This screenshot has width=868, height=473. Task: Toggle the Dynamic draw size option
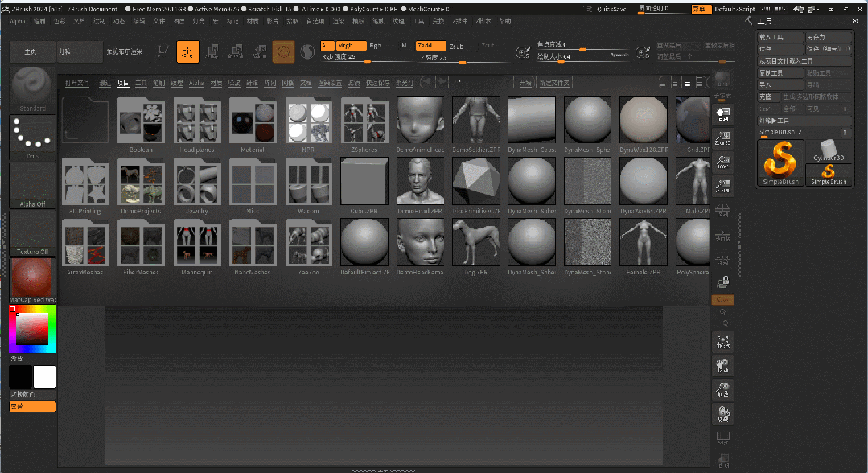619,55
